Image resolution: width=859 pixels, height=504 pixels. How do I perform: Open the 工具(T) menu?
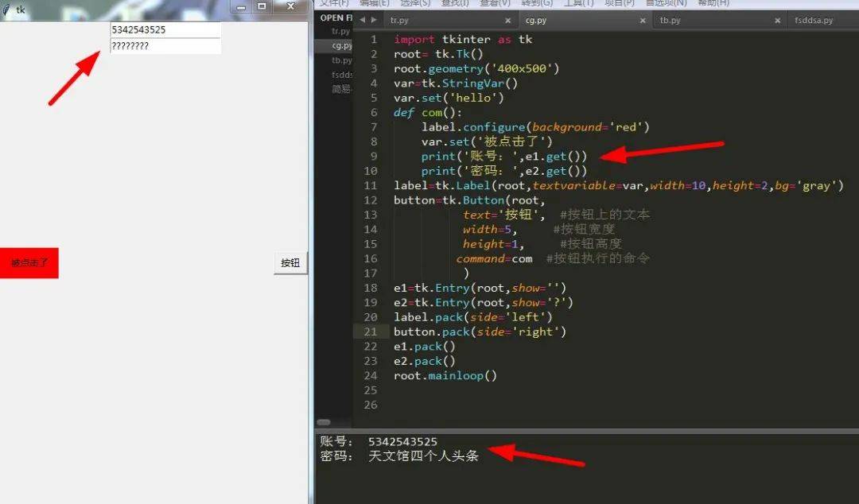[x=578, y=3]
